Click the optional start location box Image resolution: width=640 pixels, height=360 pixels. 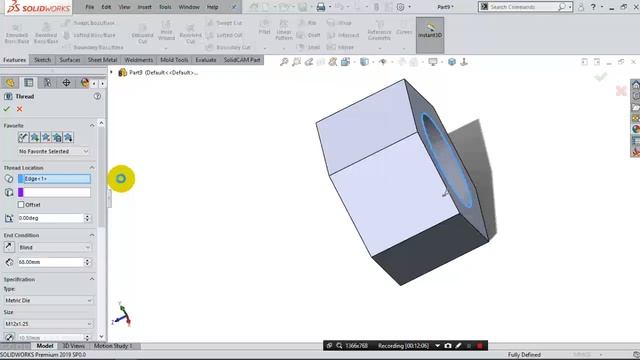[x=54, y=192]
